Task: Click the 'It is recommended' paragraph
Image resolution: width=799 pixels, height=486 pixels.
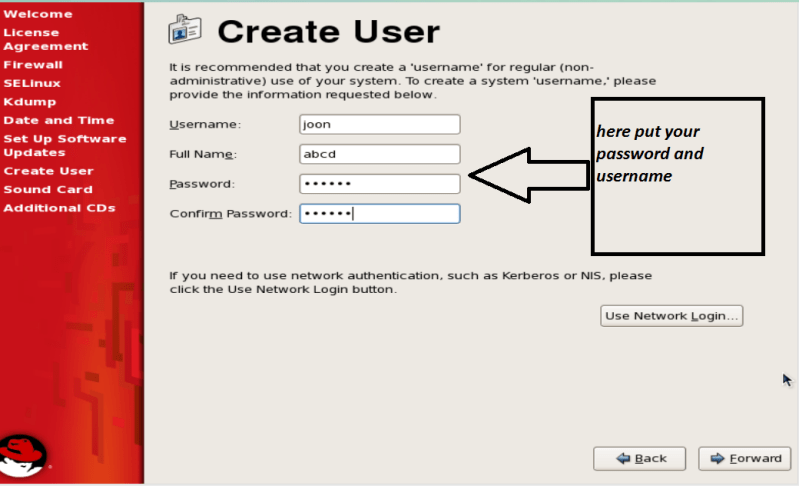Action: 413,81
